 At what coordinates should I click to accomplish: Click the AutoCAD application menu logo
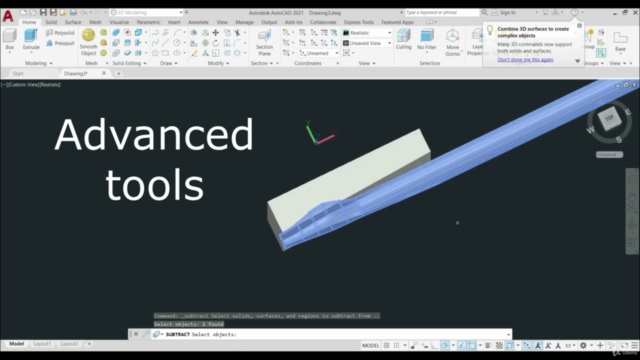pyautogui.click(x=8, y=16)
